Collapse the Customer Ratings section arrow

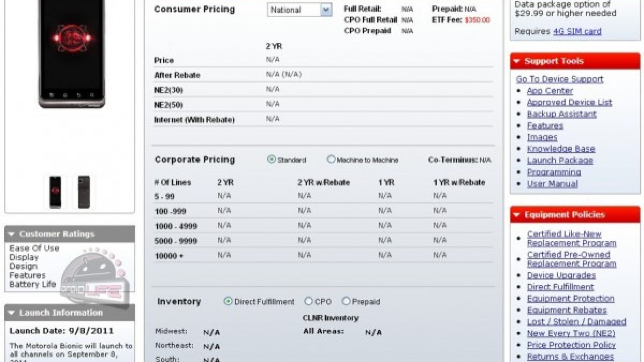pos(11,234)
